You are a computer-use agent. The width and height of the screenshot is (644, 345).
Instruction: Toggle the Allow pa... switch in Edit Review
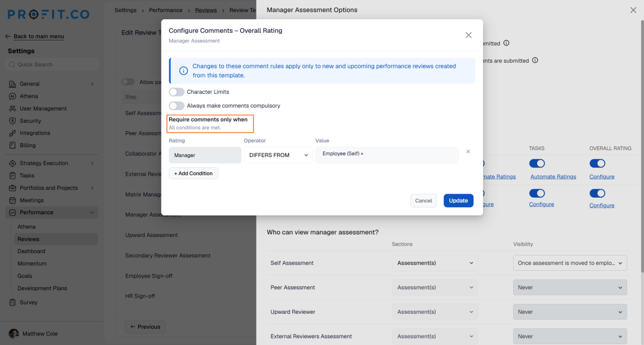click(x=128, y=82)
